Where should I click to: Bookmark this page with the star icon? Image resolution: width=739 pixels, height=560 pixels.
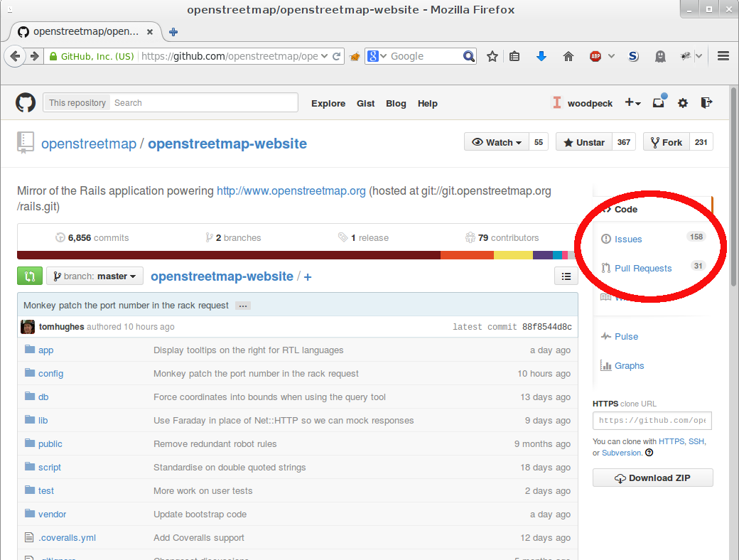492,57
